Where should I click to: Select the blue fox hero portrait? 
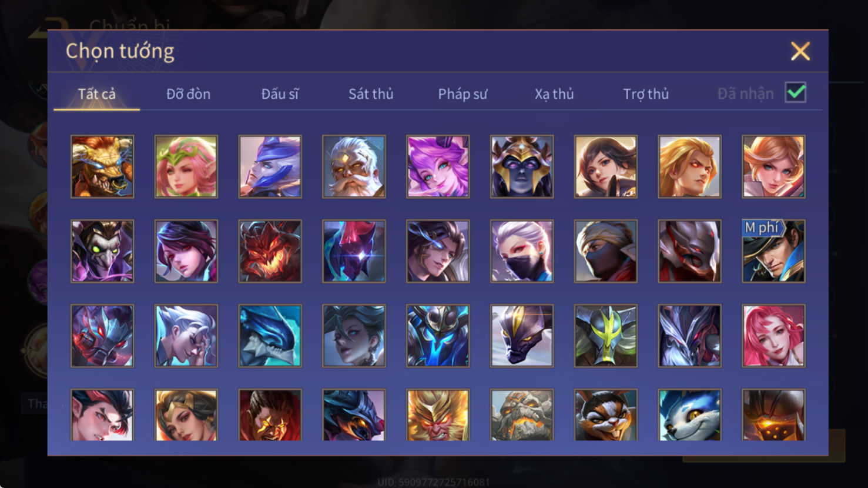point(689,415)
